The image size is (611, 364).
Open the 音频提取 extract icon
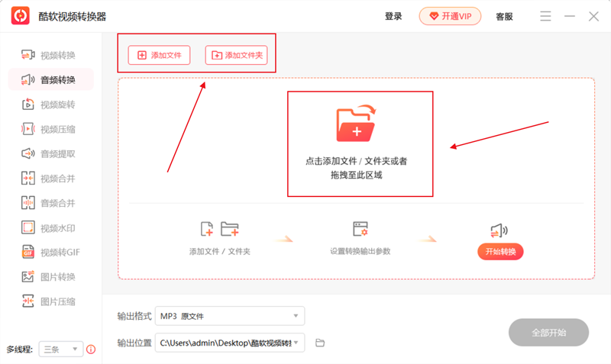[x=27, y=154]
